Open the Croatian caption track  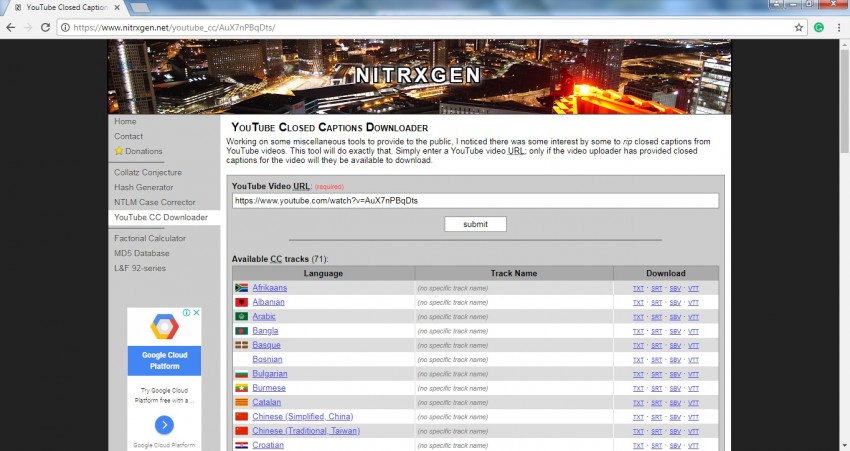(268, 445)
